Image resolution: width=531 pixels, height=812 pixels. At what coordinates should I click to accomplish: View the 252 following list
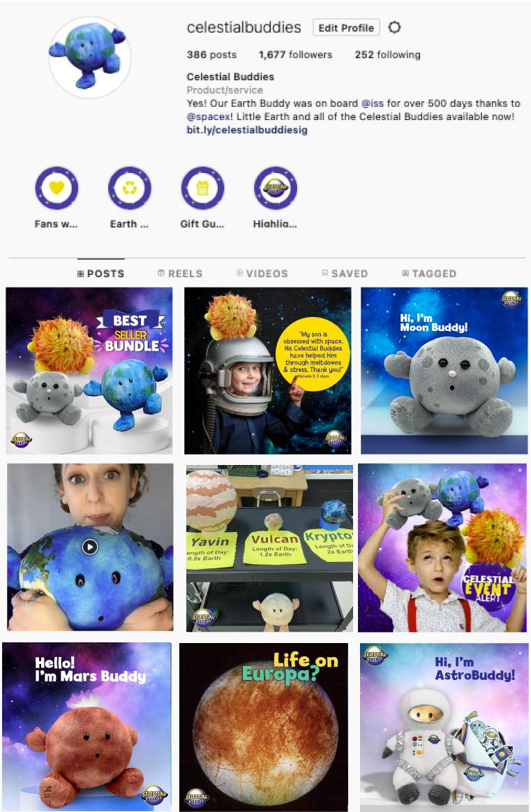click(x=388, y=54)
